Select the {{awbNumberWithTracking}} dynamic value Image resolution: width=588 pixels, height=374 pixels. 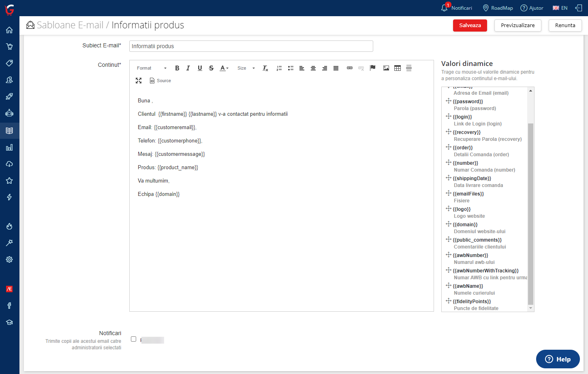click(x=485, y=271)
